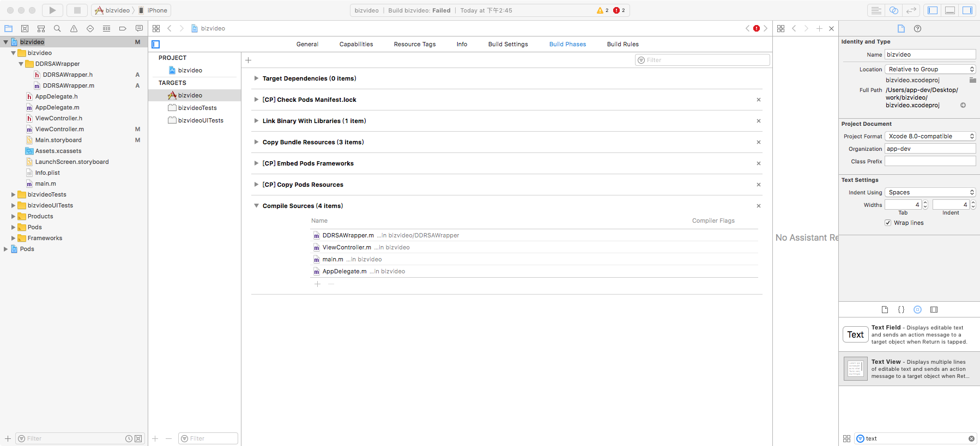The height and width of the screenshot is (446, 980).
Task: Open the Resource Tags tab
Action: tap(415, 44)
